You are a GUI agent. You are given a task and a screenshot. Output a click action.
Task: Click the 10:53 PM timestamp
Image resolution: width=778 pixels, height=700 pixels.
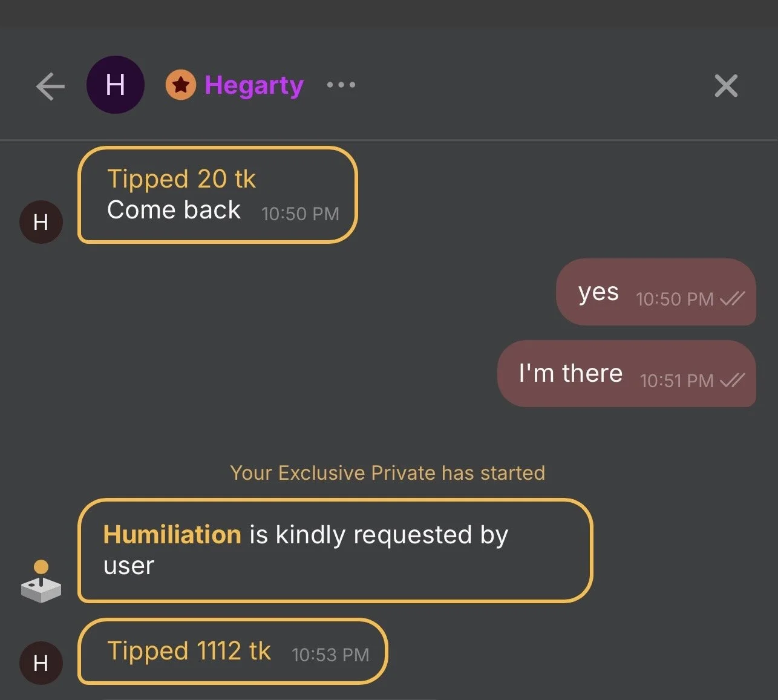coord(330,655)
